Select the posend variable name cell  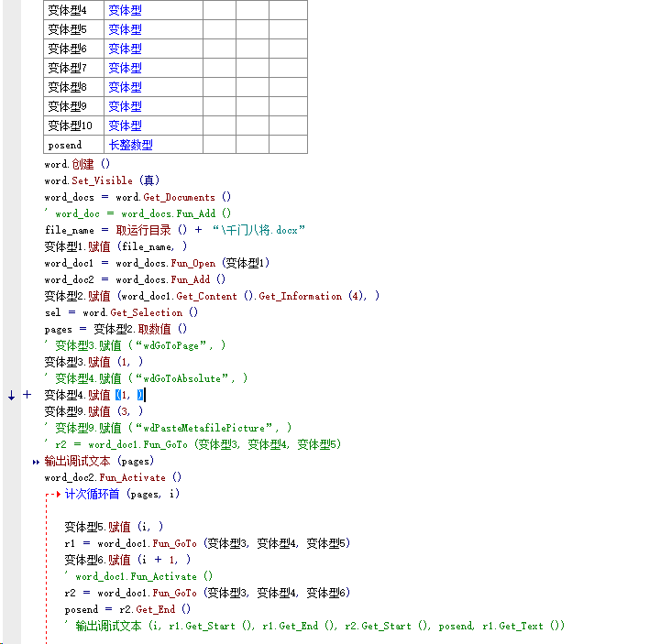73,145
